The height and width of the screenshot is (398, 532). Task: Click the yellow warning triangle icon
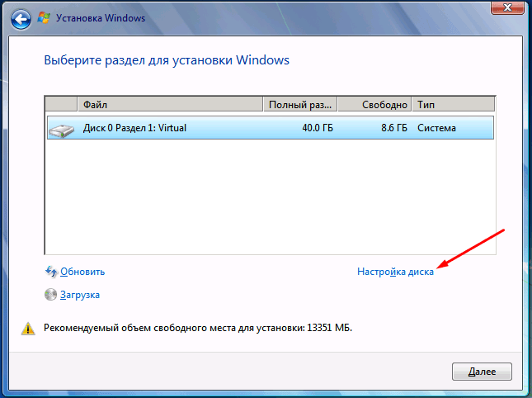tap(28, 329)
